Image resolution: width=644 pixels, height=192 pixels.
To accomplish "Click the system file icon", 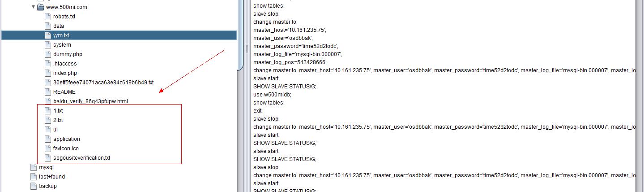I will [x=48, y=45].
